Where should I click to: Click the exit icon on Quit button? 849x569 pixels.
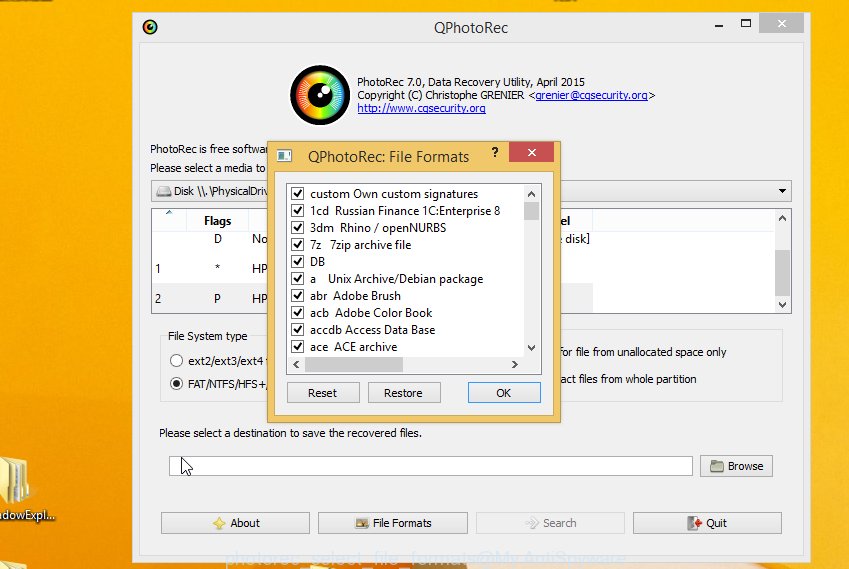coord(695,523)
